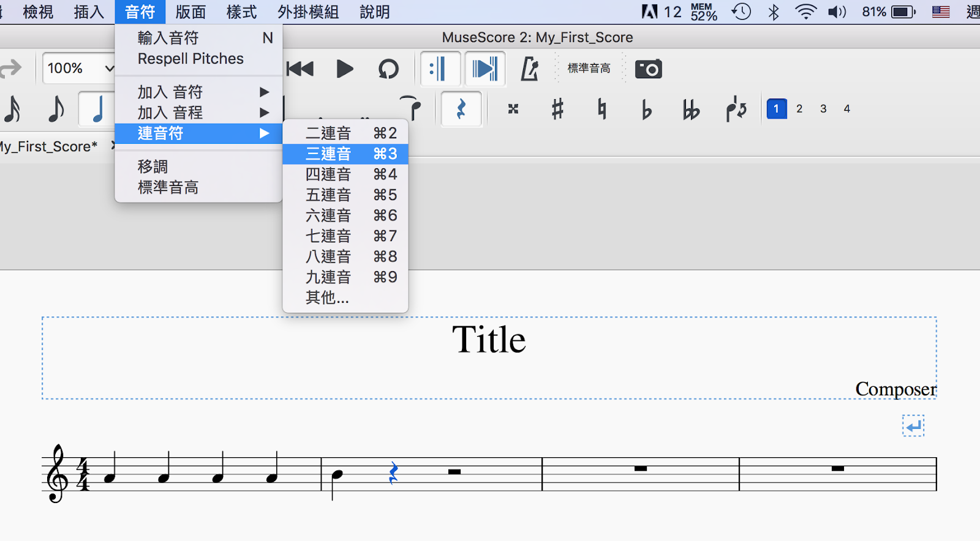Choose 移調 from the menu
The image size is (980, 541).
pyautogui.click(x=198, y=166)
